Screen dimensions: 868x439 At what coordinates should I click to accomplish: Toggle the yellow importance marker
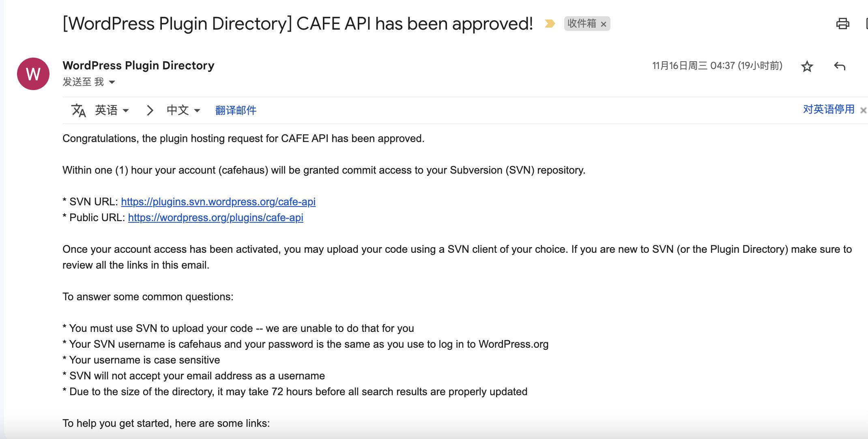(x=550, y=24)
